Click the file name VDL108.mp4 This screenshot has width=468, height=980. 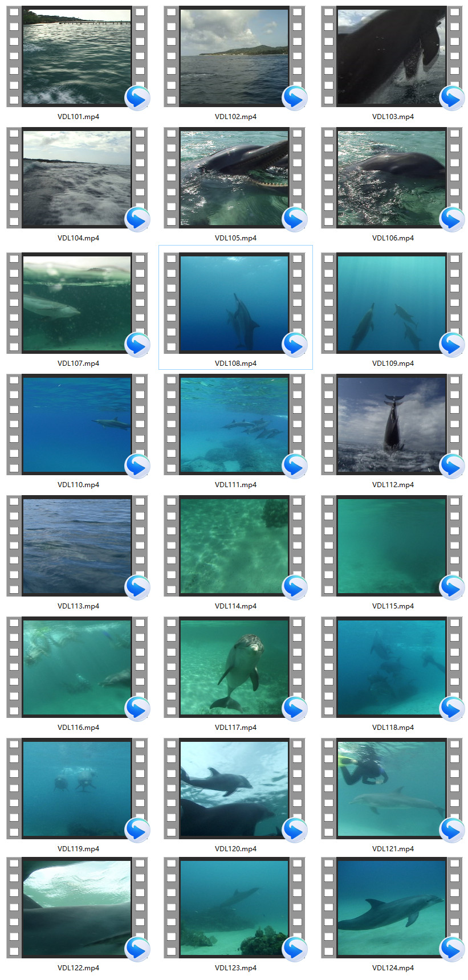[235, 364]
